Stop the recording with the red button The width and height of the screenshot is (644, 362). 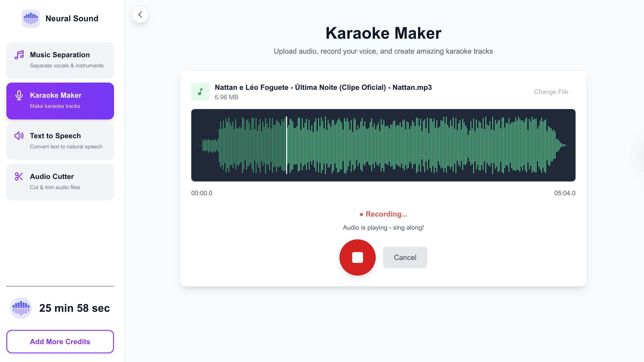(x=357, y=257)
